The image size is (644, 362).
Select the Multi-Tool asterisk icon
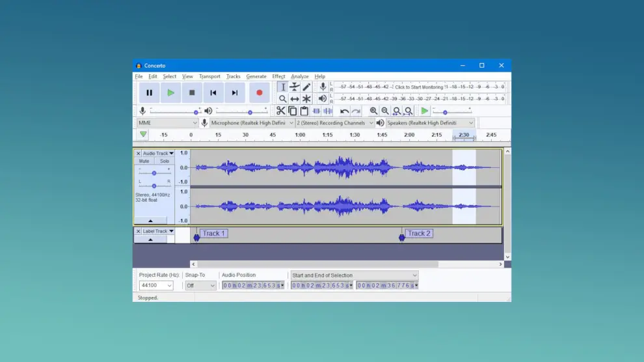pos(306,99)
